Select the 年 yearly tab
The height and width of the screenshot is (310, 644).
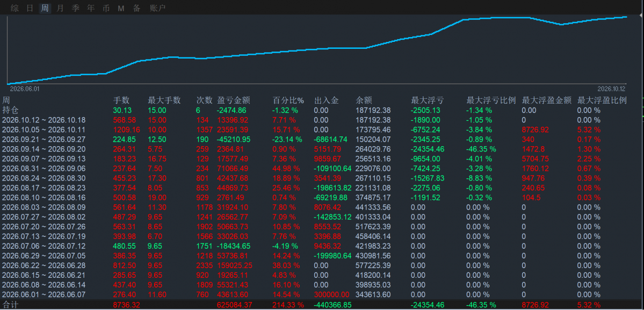tap(91, 8)
